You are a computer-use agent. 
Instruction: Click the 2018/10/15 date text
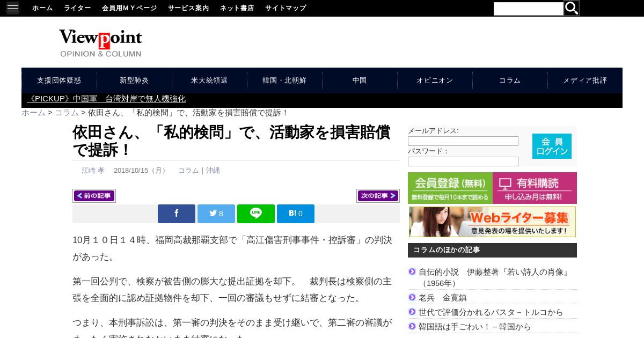coord(140,171)
